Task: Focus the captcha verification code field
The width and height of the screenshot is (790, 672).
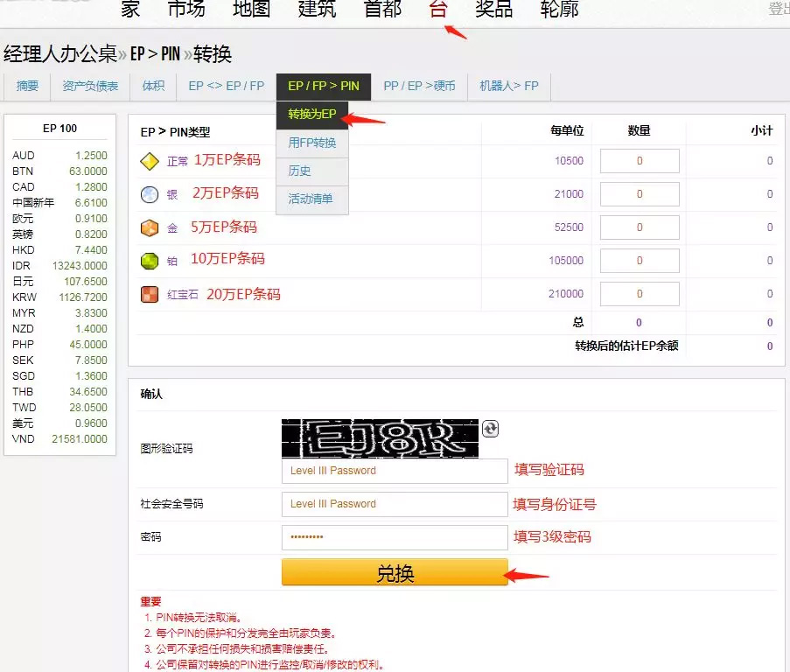Action: coord(394,471)
